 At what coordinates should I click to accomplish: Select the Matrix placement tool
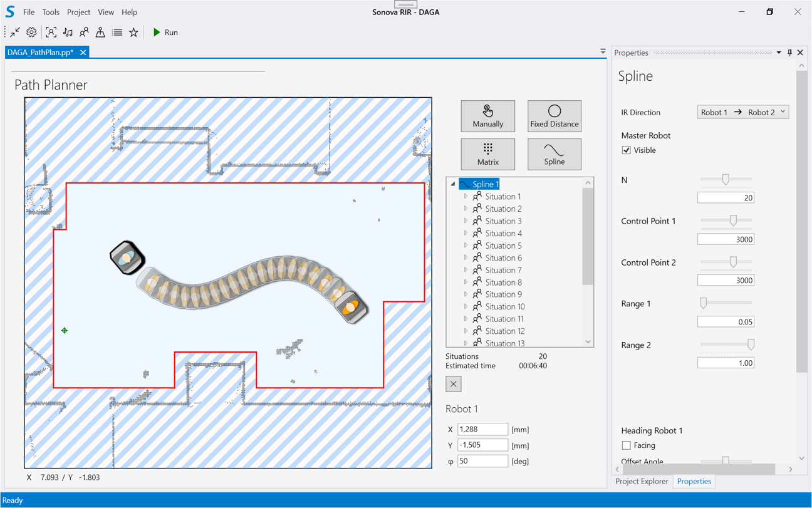click(487, 154)
